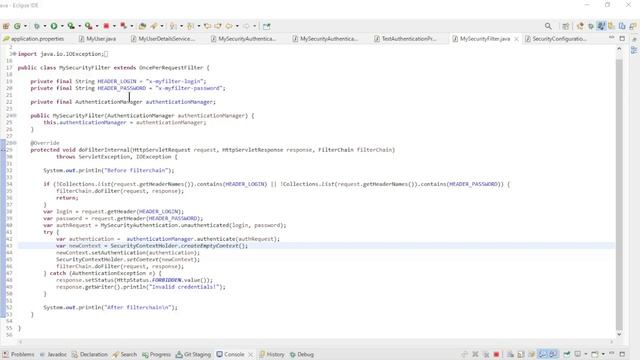Expand the folded import section on line 3
The height and width of the screenshot is (360, 640).
point(14,54)
